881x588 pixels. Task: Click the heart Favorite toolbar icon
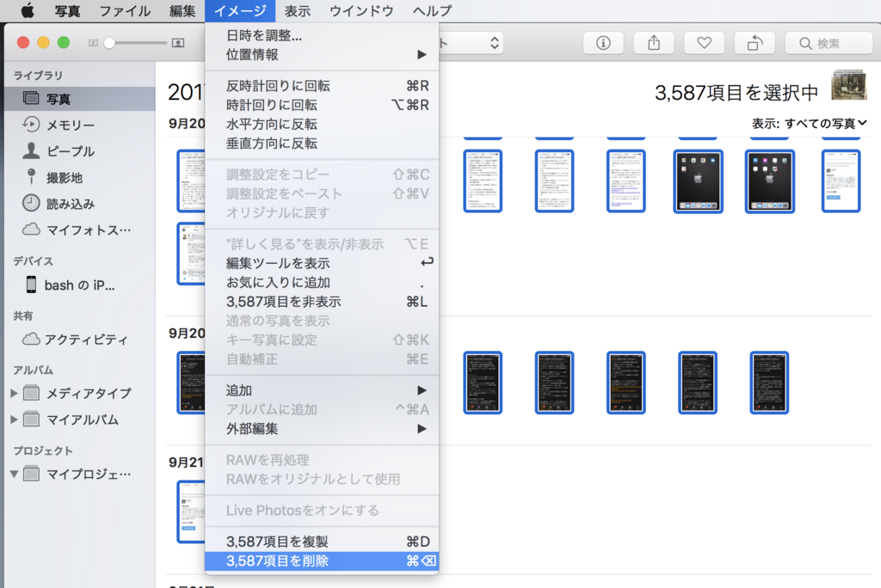[x=704, y=43]
